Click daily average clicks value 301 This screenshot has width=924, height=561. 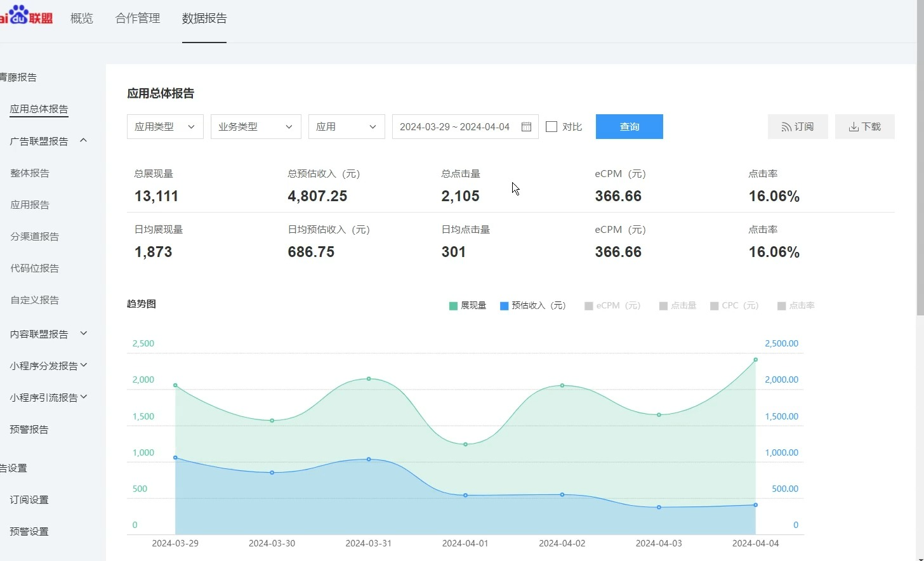pyautogui.click(x=454, y=252)
